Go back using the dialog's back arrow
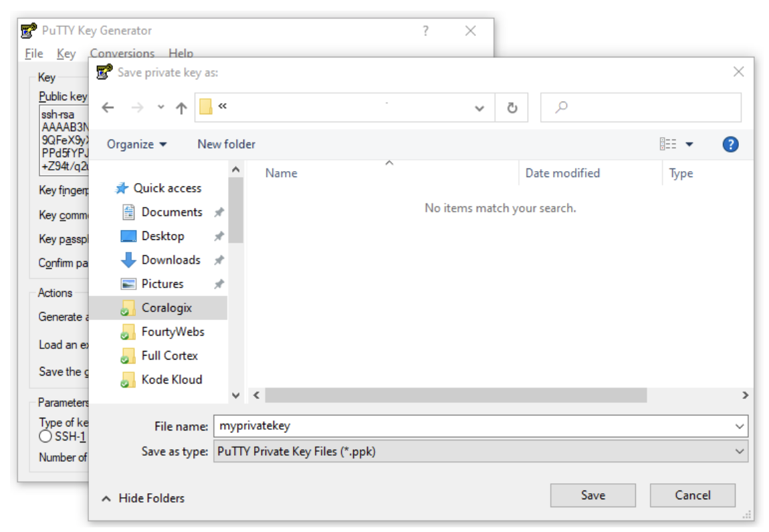The width and height of the screenshot is (769, 532). [108, 108]
